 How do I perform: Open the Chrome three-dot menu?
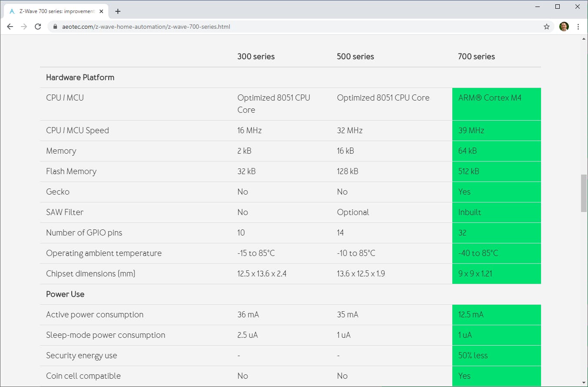578,27
